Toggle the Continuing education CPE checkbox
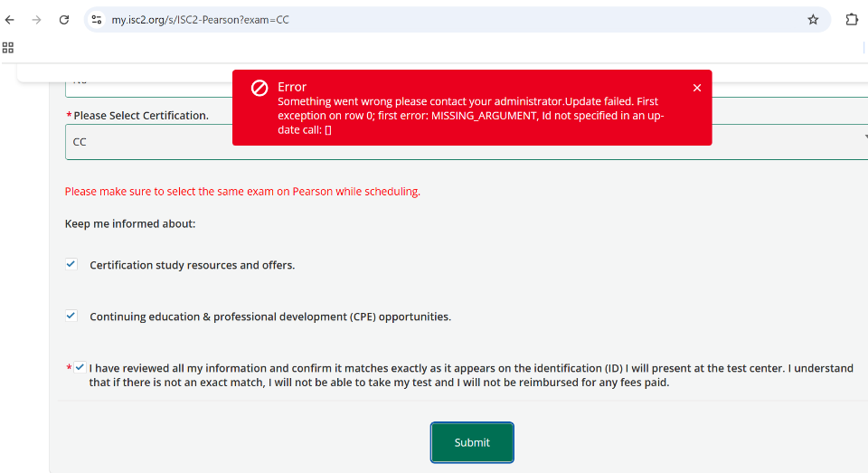 click(x=71, y=316)
